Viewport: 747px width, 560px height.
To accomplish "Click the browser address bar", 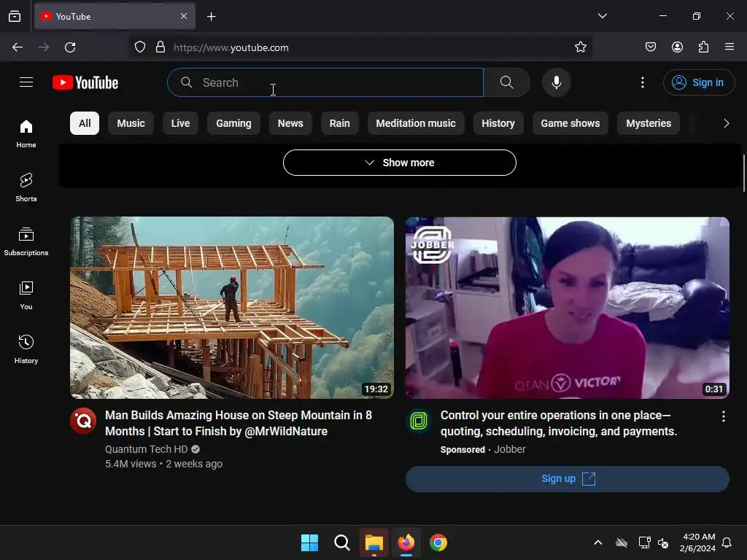I will (360, 47).
